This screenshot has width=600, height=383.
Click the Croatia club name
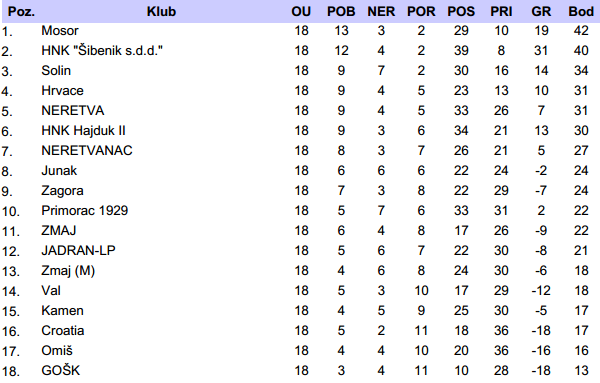pos(63,331)
